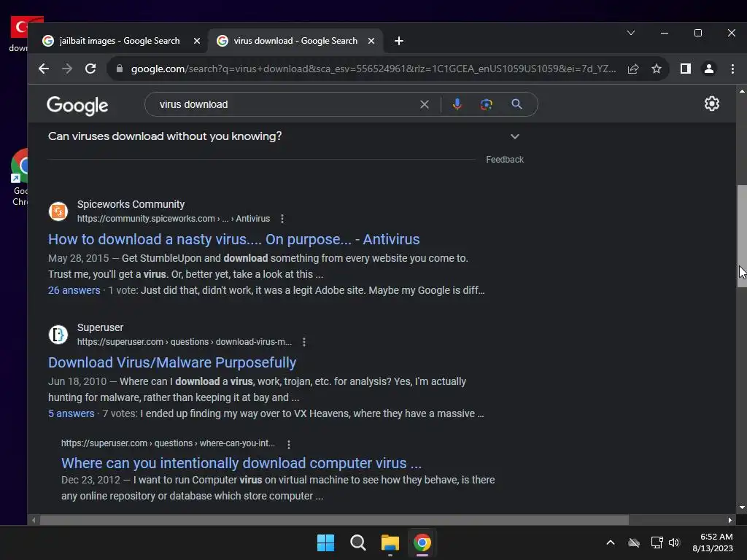Screen dimensions: 747x560
Task: Open Windows taskbar Search
Action: (357, 542)
